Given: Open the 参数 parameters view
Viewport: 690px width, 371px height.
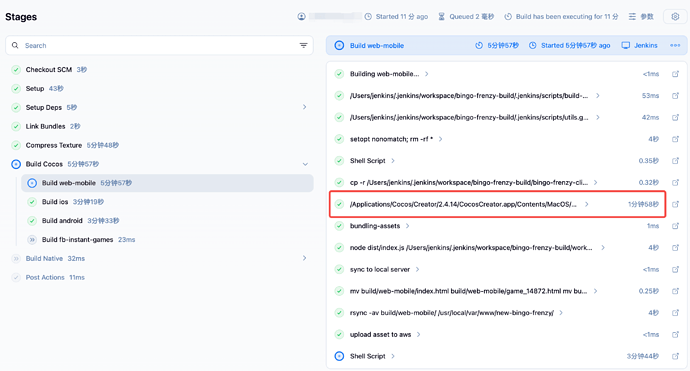Looking at the screenshot, I should [x=646, y=17].
